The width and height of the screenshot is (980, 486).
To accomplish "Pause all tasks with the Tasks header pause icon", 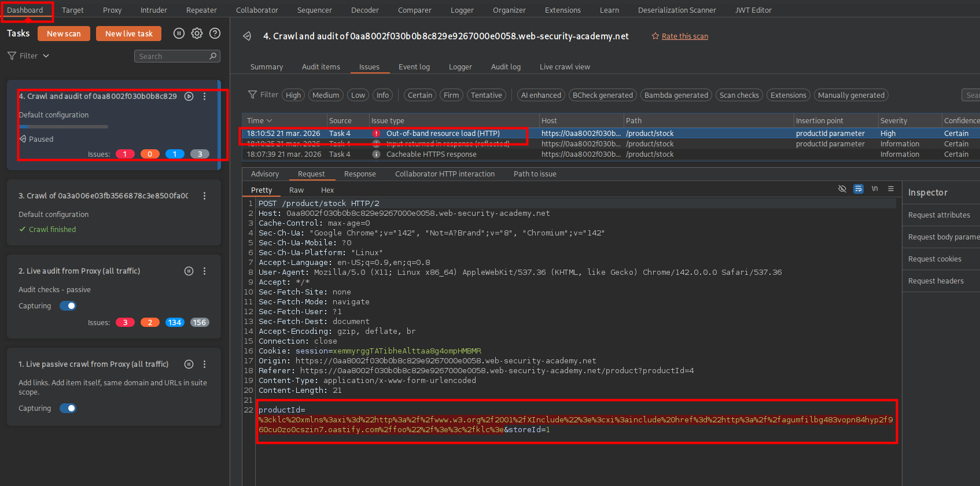I will (x=179, y=34).
